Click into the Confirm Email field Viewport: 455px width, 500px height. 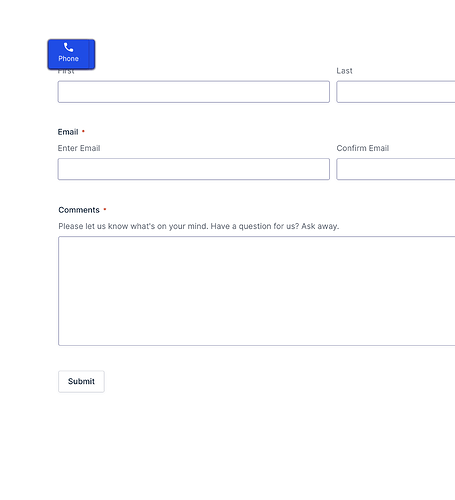[x=396, y=169]
